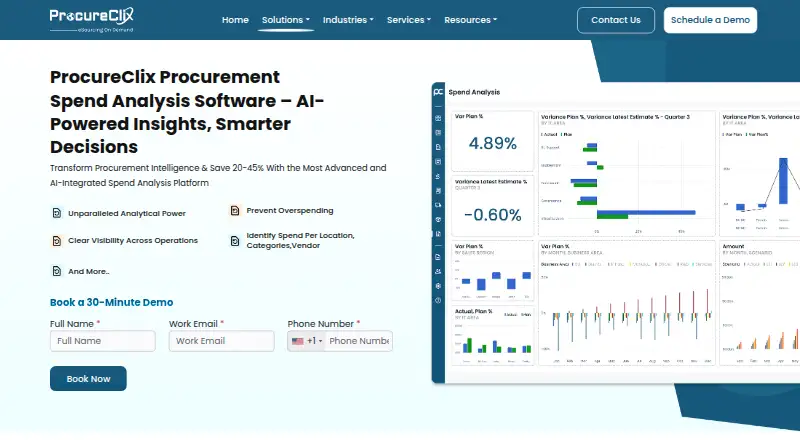
Task: Click the ProcureClix logo in header
Action: [92, 20]
